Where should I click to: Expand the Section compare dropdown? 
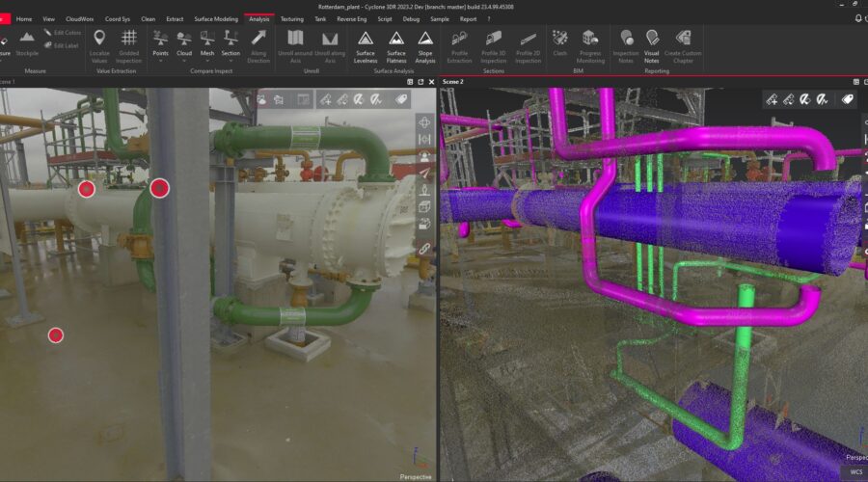click(x=231, y=60)
